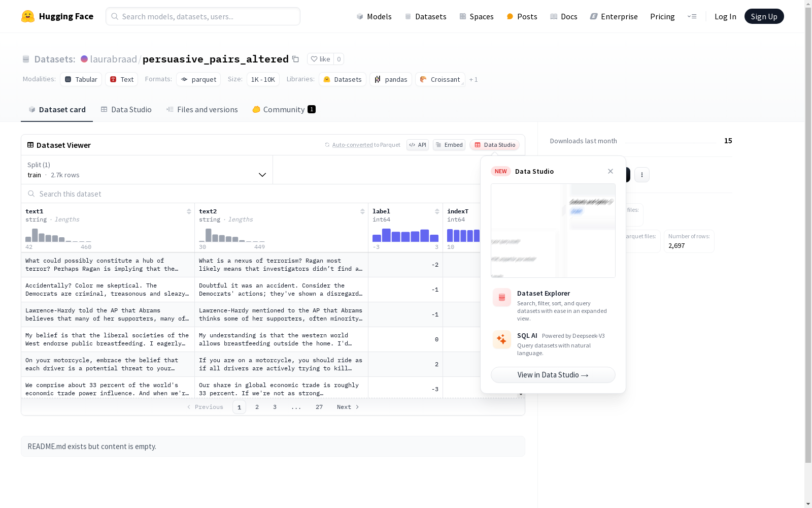Select the pandas library tag
The width and height of the screenshot is (812, 508).
(x=391, y=79)
